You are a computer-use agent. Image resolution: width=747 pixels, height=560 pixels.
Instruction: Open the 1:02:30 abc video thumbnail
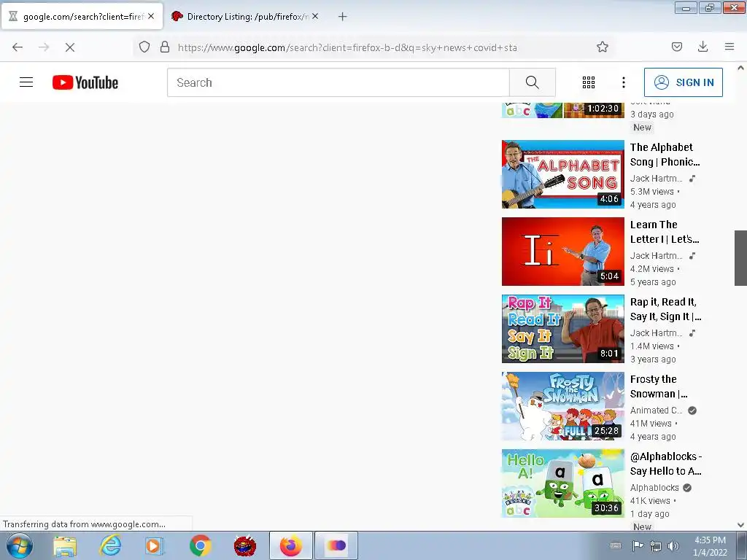[562, 110]
